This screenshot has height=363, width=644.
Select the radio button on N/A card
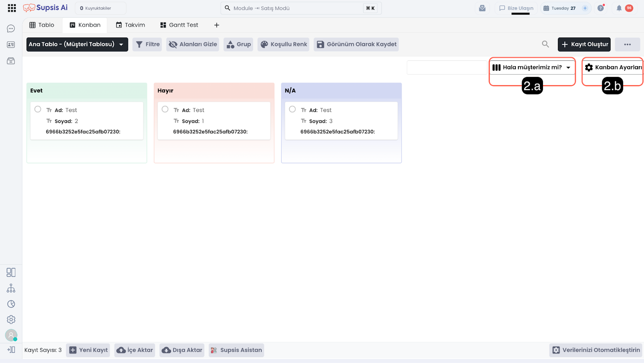click(x=293, y=109)
